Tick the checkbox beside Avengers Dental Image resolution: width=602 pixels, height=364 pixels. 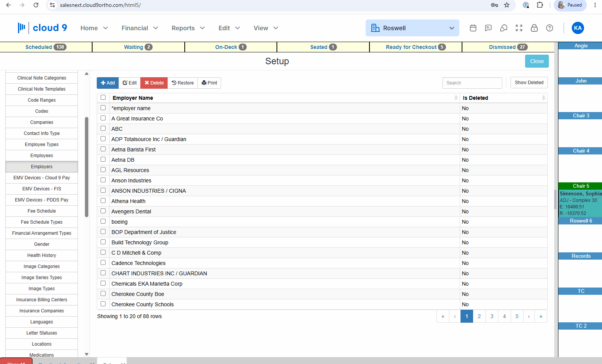pyautogui.click(x=103, y=211)
